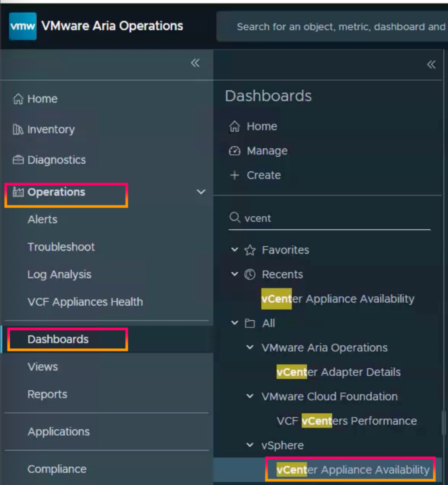Select the vSphere folder label
The image size is (448, 485).
282,445
